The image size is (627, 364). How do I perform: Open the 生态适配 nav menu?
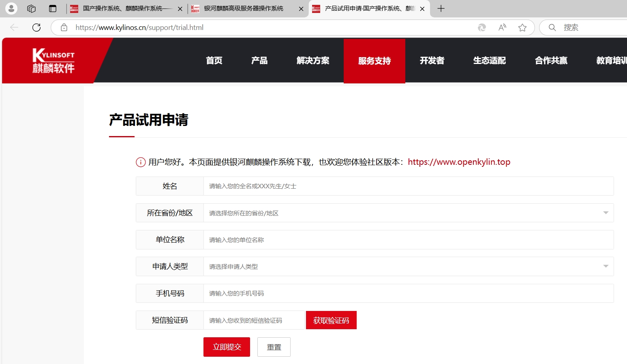(x=490, y=61)
